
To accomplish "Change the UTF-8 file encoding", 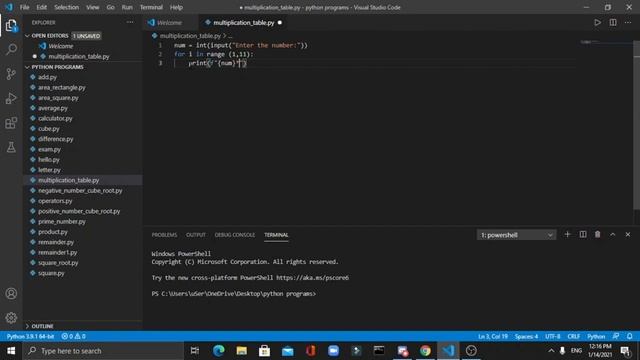I will pyautogui.click(x=553, y=336).
